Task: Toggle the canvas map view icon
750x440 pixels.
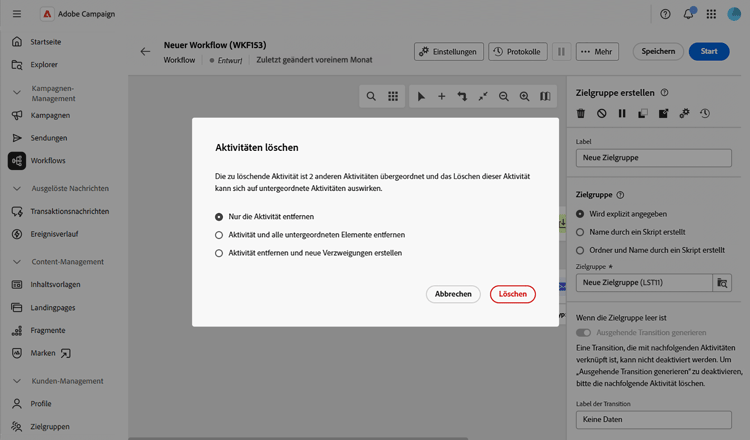Action: point(545,96)
